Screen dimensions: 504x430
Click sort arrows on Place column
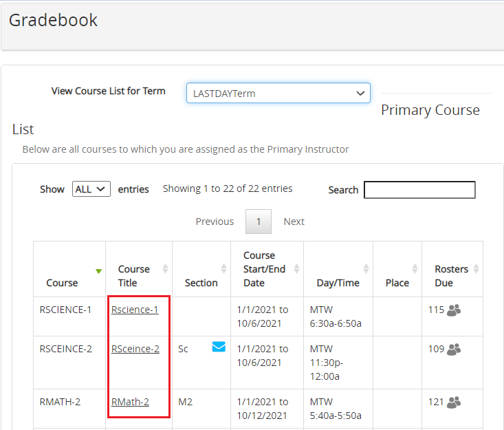(x=415, y=269)
